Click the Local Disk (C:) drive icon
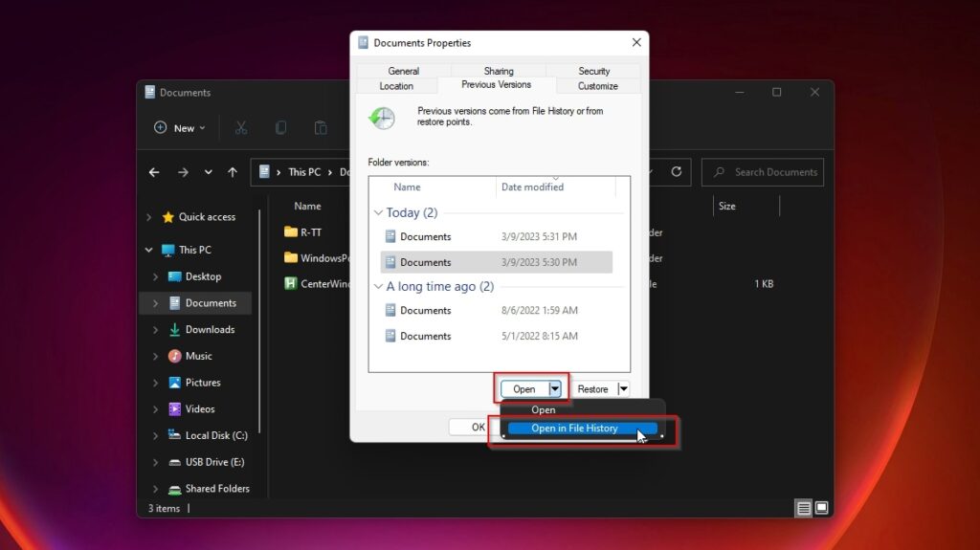 tap(174, 435)
